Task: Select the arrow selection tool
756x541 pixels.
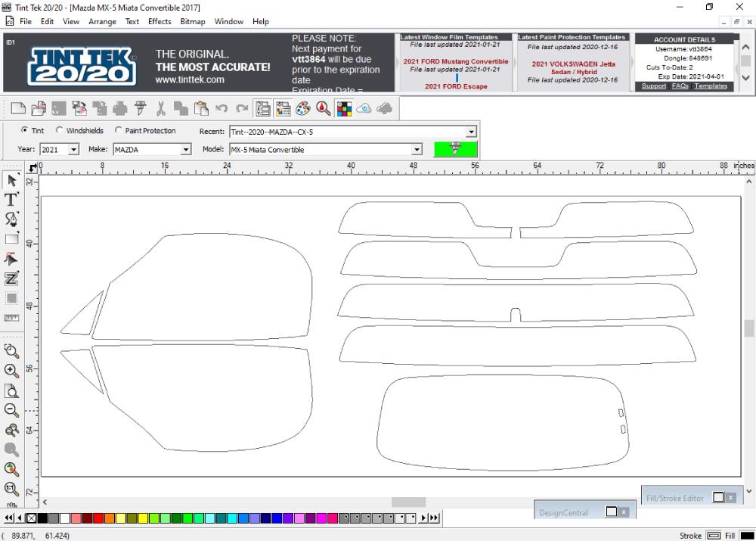Action: [11, 181]
